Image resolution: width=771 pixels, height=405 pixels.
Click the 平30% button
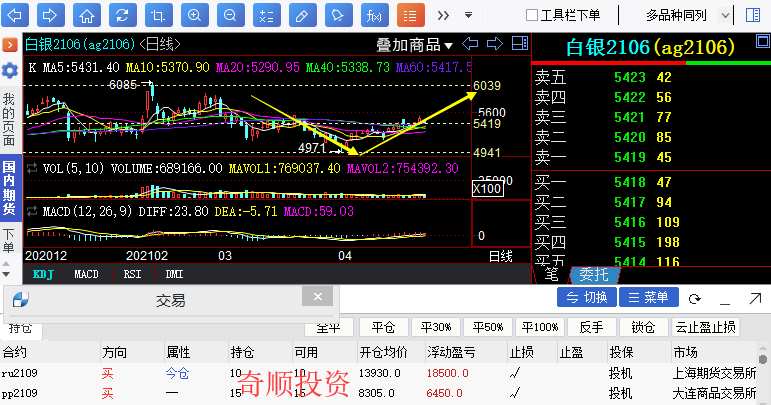pos(436,327)
